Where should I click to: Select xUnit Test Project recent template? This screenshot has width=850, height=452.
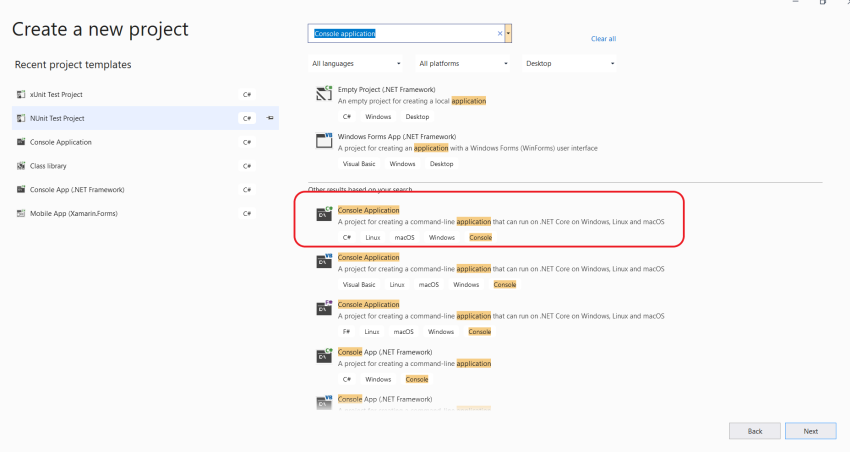[x=145, y=94]
